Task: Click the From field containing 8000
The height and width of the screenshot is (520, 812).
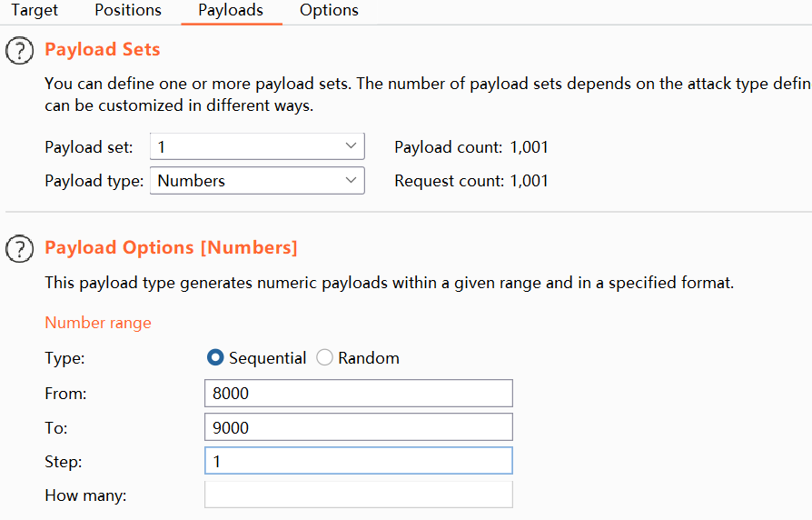Action: coord(359,394)
